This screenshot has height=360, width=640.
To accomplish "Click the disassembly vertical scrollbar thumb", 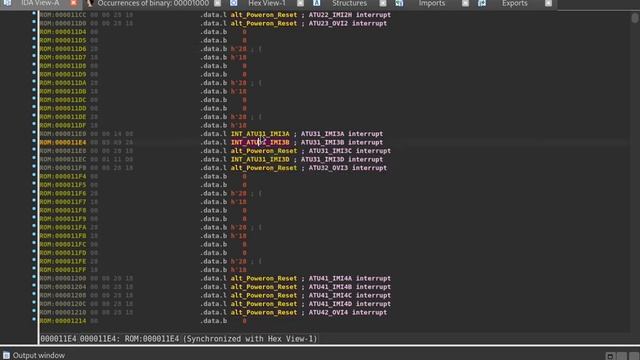I will (635, 18).
